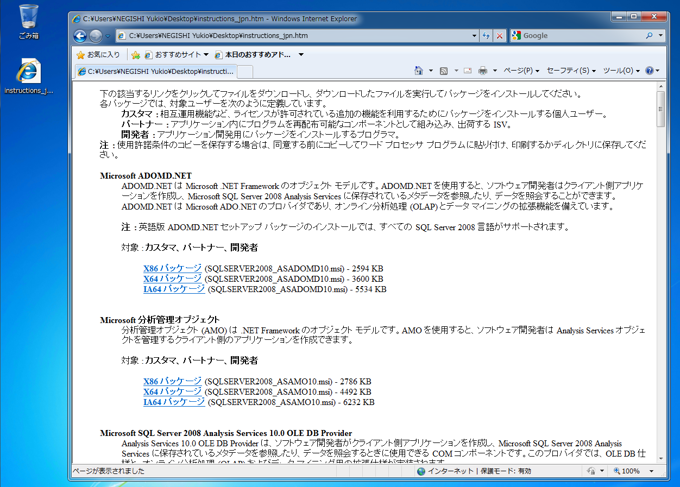Click the 100% zoom level button
This screenshot has height=487, width=680.
point(626,471)
